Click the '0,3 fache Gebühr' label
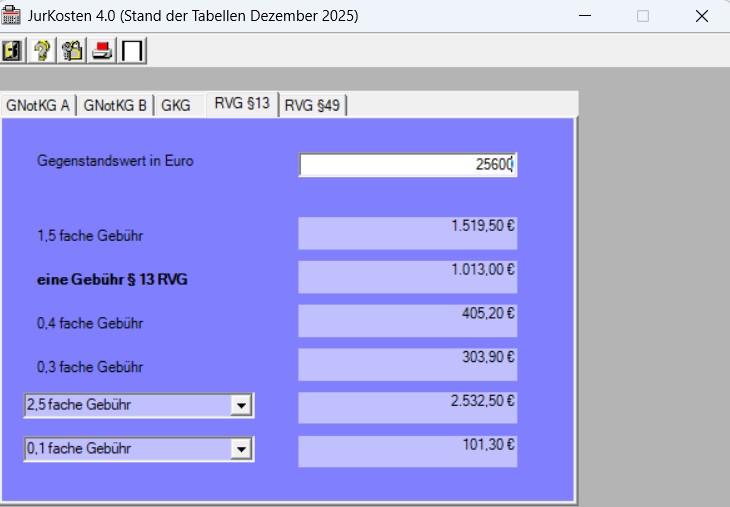The image size is (730, 507). 90,367
